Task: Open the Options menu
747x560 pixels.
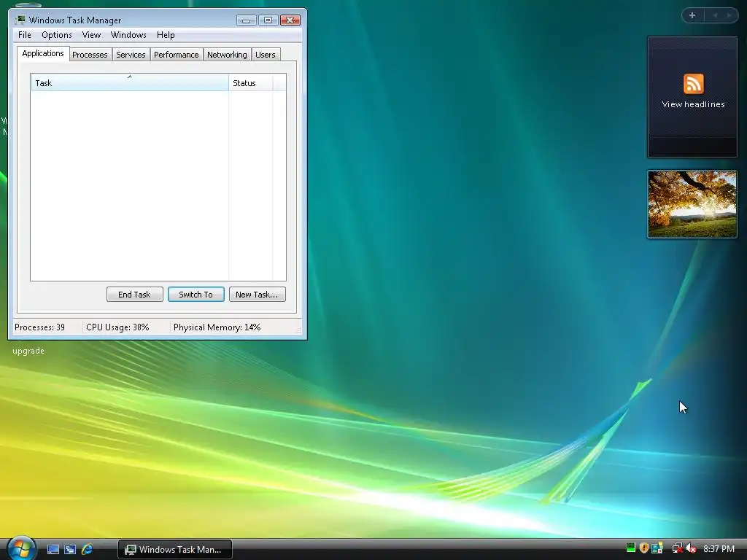Action: (57, 35)
